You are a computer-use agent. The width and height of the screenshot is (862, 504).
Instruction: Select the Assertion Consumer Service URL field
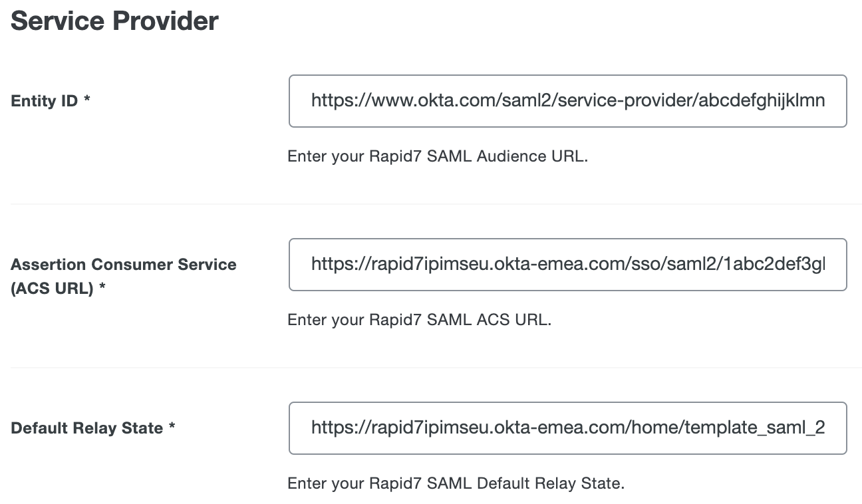click(568, 264)
